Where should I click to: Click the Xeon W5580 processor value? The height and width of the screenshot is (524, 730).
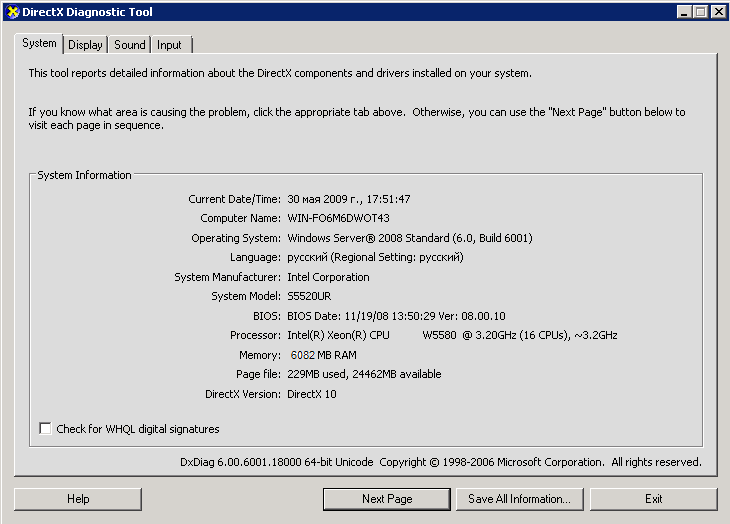(452, 336)
